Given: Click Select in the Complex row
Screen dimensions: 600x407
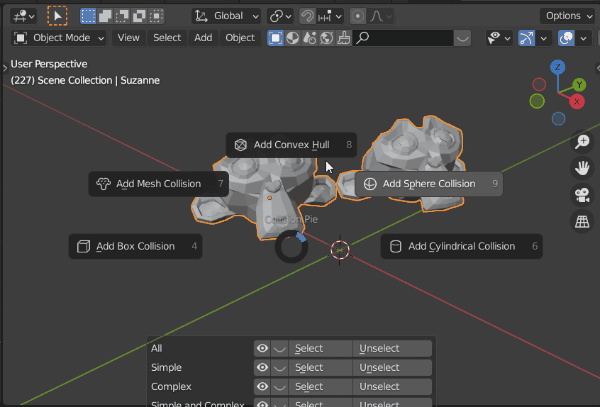Looking at the screenshot, I should [x=321, y=387].
